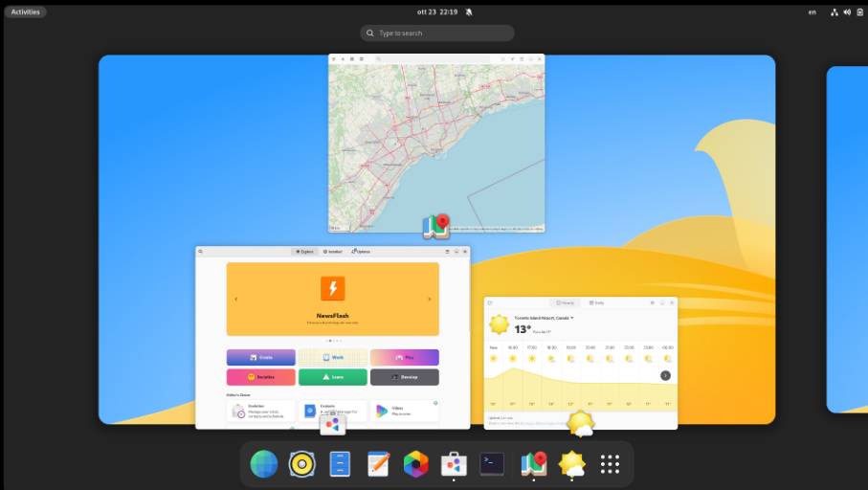Launch Terminal from the dock
The image size is (868, 490).
click(492, 464)
